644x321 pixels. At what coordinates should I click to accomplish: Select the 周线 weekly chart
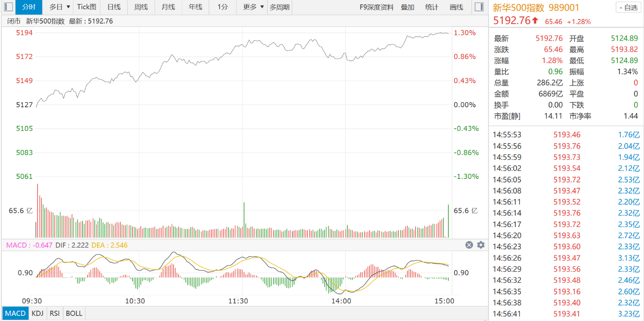[141, 7]
